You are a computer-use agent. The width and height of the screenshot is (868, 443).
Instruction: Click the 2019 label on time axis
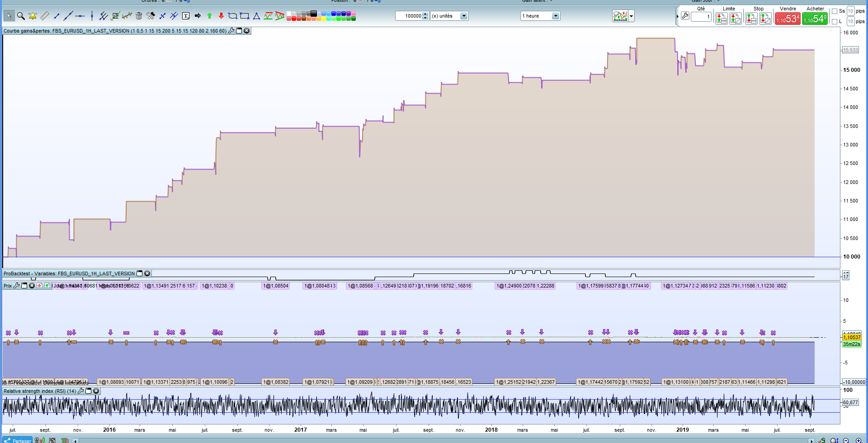coord(683,430)
